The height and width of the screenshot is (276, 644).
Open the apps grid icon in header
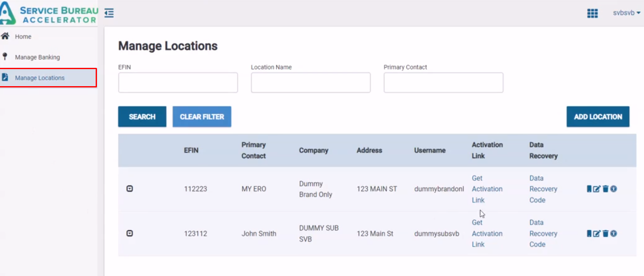coord(592,13)
